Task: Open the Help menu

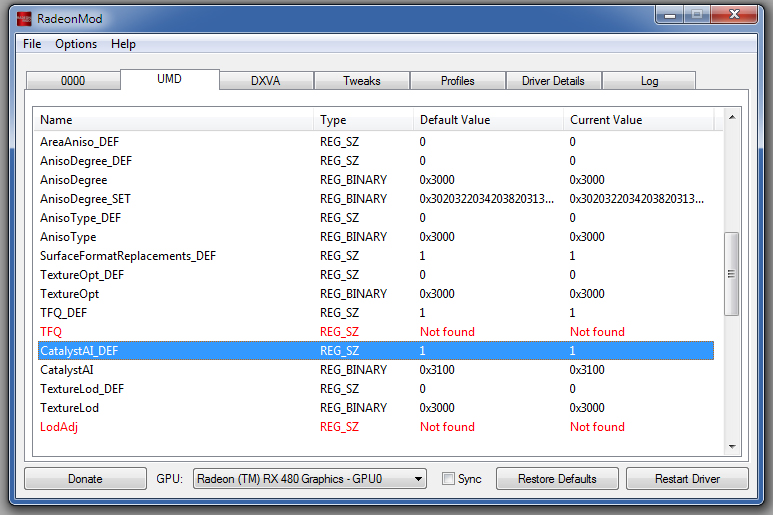Action: pos(123,44)
